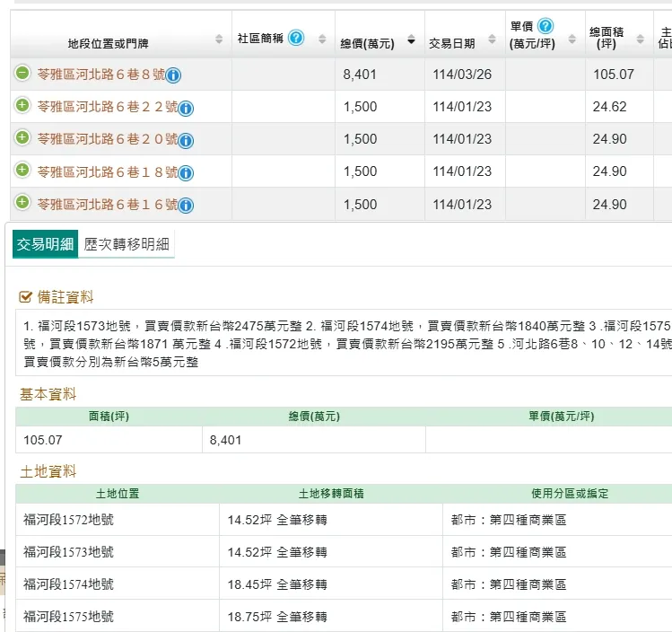The width and height of the screenshot is (672, 632).
Task: Click info icon beside 河北路6巷8號
Action: click(x=173, y=75)
